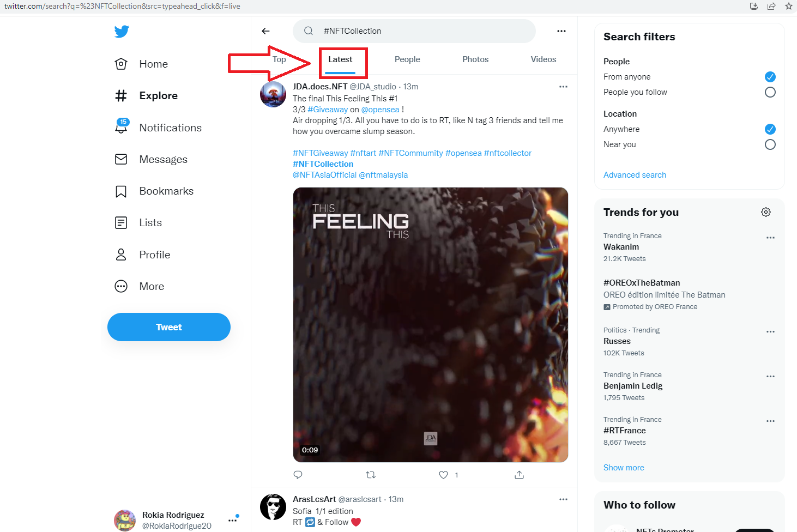Image resolution: width=797 pixels, height=532 pixels.
Task: Select the 'Near you' location option
Action: (770, 144)
